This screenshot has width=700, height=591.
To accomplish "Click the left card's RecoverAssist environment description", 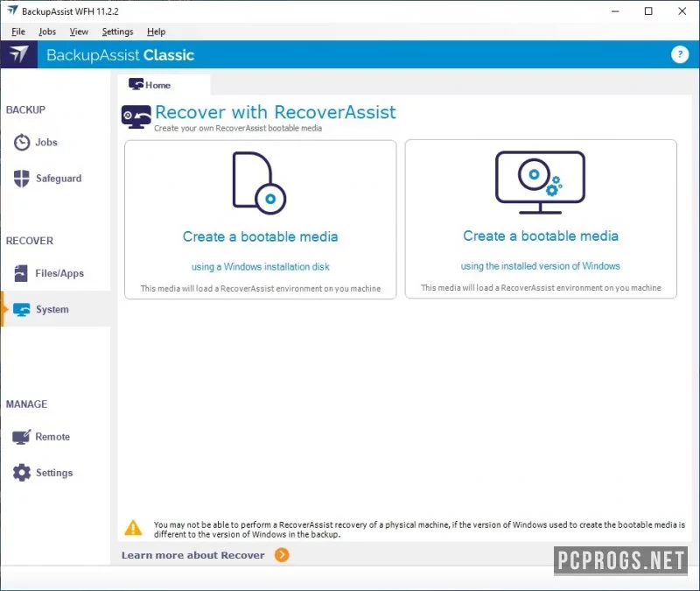I will pos(260,289).
